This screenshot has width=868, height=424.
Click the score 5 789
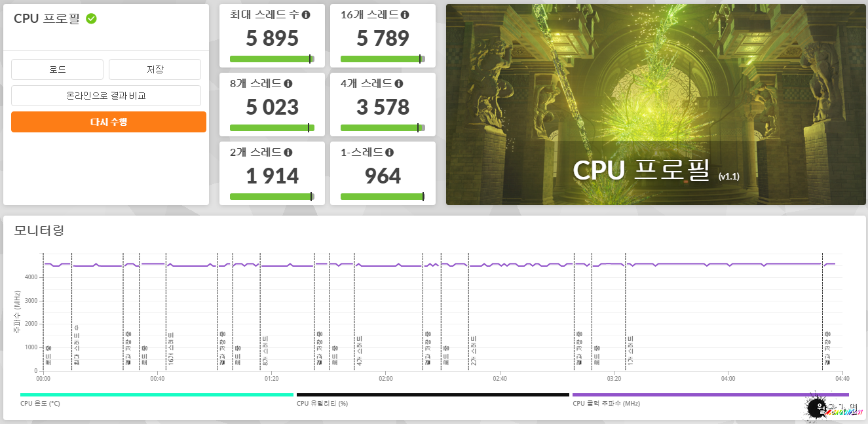pos(383,38)
